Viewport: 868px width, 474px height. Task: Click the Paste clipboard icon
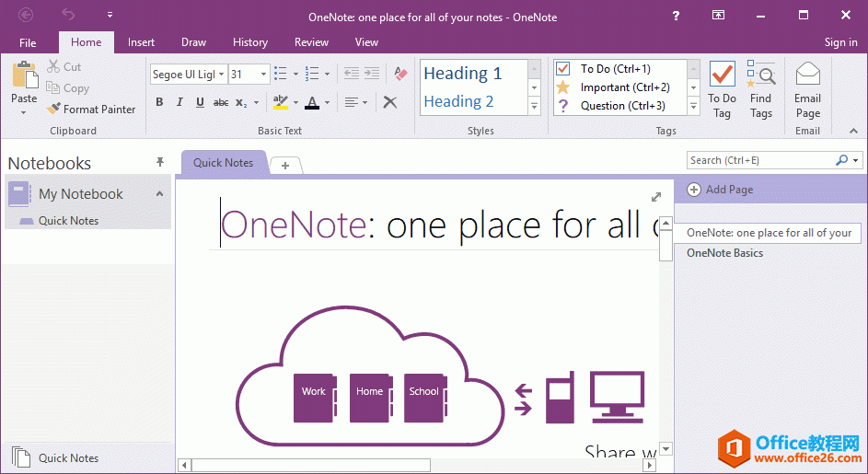(24, 75)
